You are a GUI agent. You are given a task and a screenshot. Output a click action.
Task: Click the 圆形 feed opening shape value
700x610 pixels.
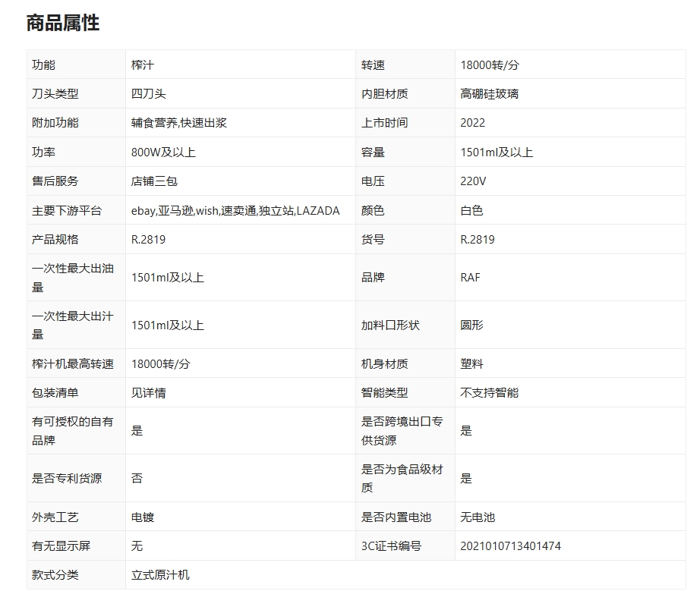coord(471,325)
